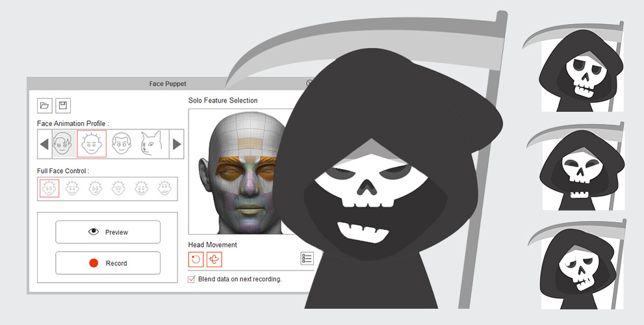Choose the surprised Full Face Control expression

164,188
